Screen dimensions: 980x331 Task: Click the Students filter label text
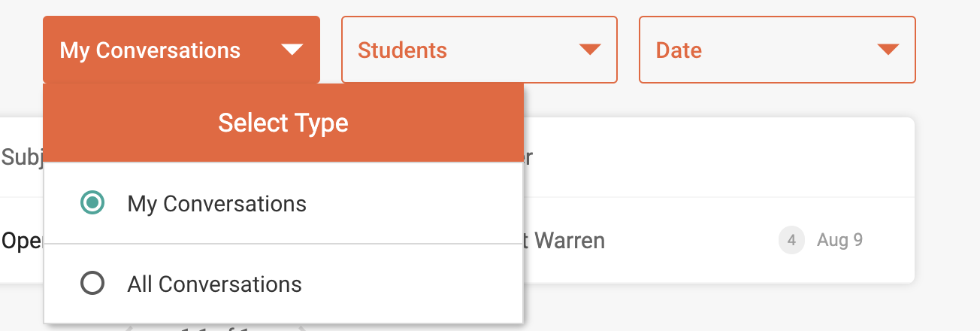402,50
